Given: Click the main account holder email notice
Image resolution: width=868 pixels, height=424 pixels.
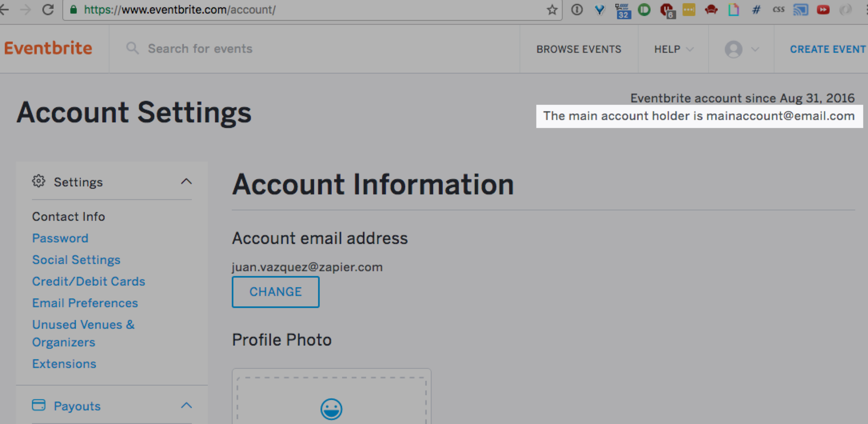Looking at the screenshot, I should tap(699, 116).
